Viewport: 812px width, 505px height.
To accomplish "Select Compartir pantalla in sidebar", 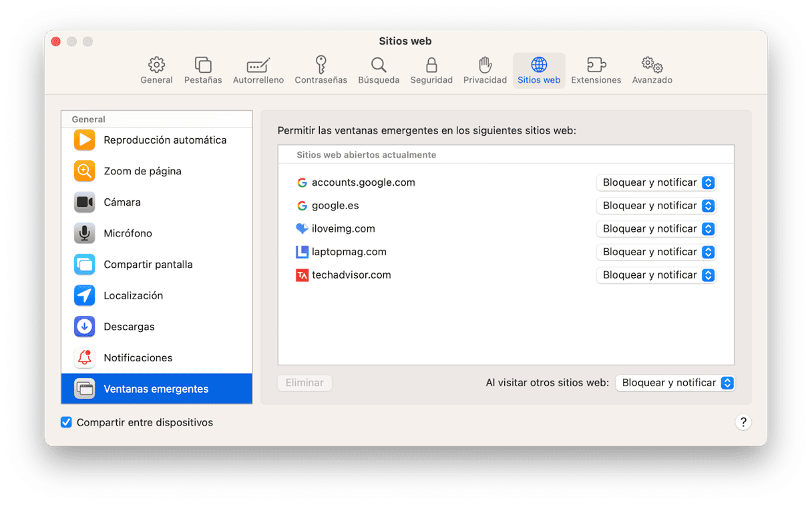I will point(156,265).
